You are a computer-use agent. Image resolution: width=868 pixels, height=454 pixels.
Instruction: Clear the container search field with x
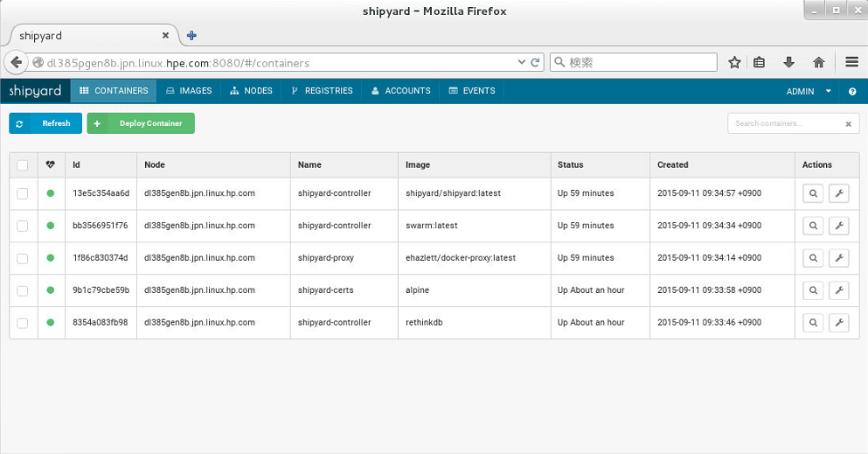coord(848,124)
